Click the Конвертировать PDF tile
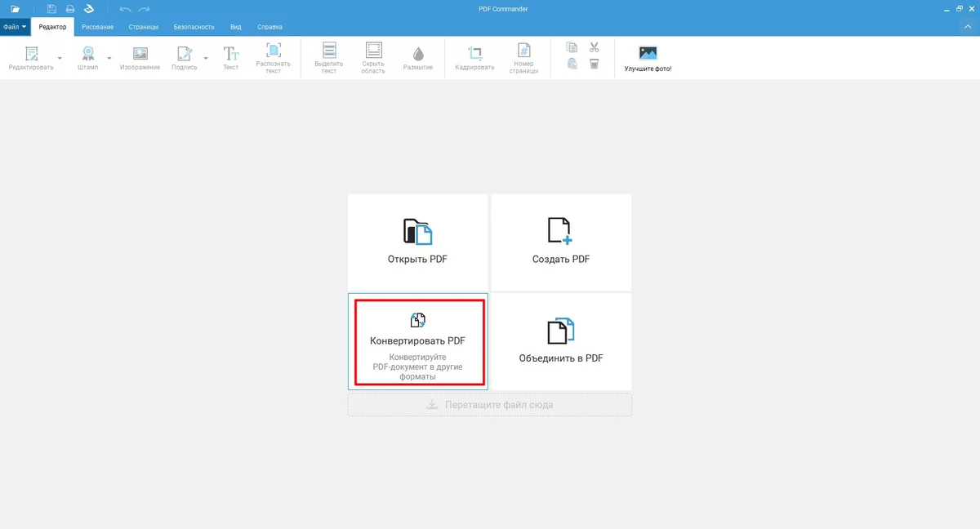The width and height of the screenshot is (980, 529). (x=417, y=342)
